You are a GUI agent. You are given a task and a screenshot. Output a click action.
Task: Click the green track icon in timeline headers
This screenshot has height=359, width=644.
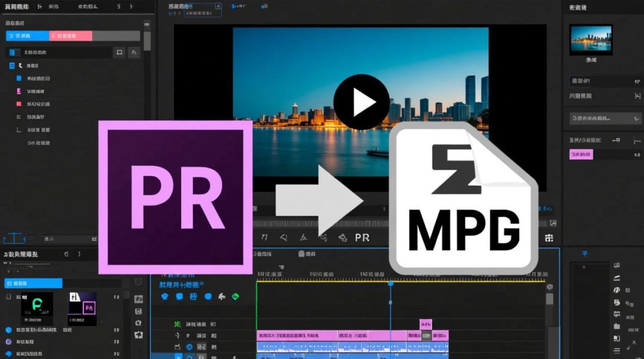(x=177, y=324)
